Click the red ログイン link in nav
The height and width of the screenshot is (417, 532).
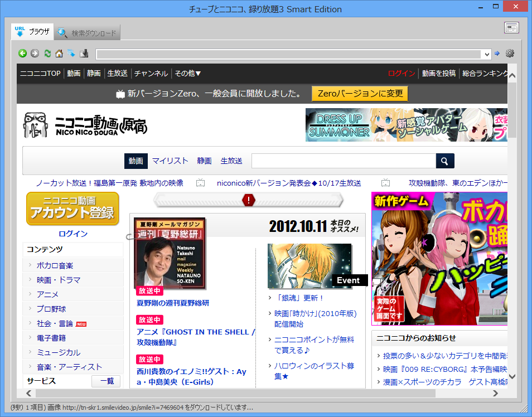[x=402, y=73]
